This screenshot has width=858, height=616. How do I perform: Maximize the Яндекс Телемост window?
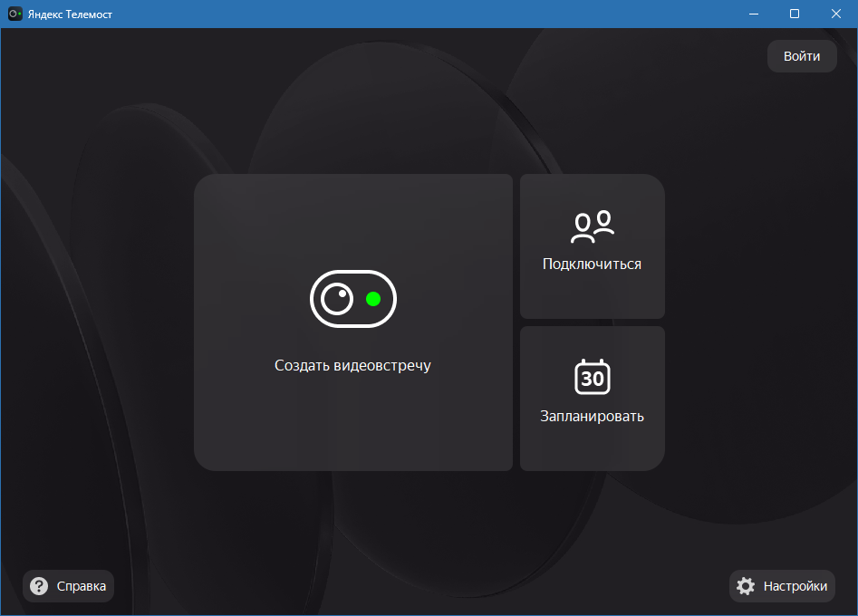coord(795,14)
